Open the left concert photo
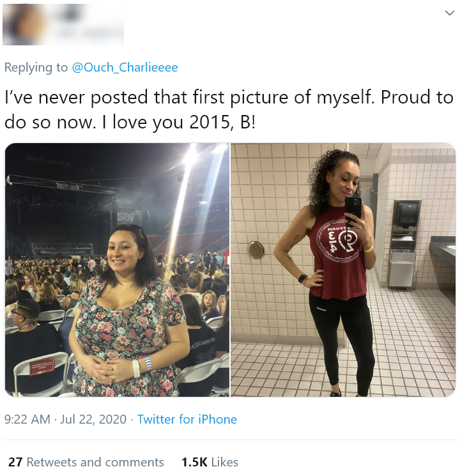This screenshot has height=476, width=460. [x=117, y=270]
